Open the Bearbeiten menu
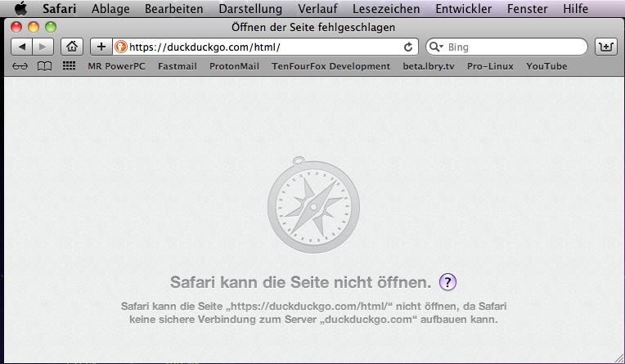This screenshot has width=625, height=364. [x=173, y=8]
